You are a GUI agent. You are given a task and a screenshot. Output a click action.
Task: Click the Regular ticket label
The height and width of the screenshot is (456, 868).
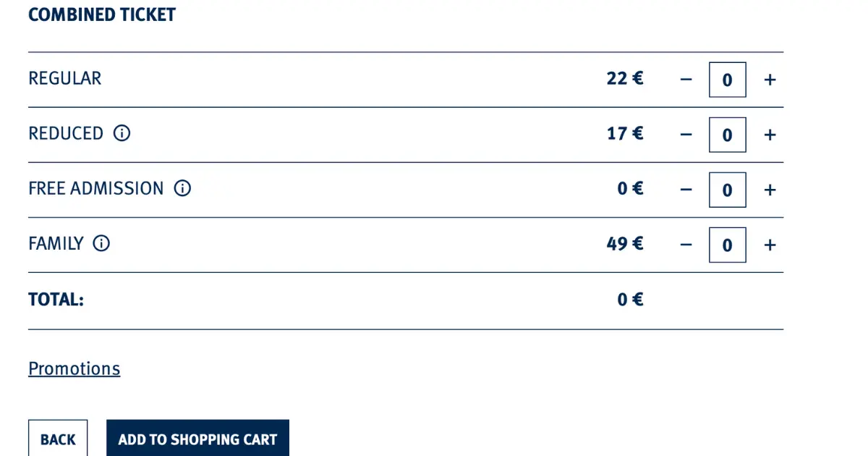(x=65, y=78)
